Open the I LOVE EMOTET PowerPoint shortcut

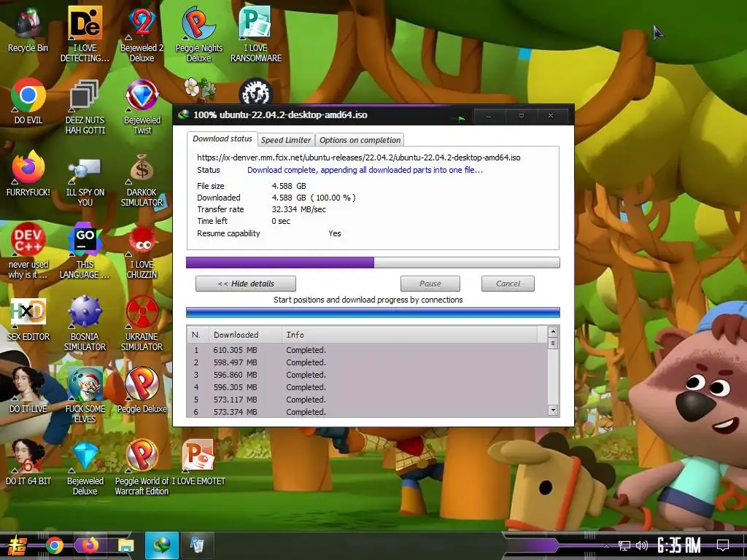coord(198,463)
